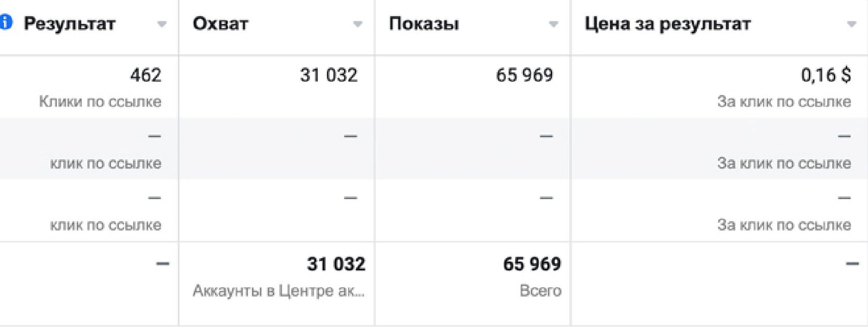Select the 31 032 reach cell in first row
The height and width of the screenshot is (327, 868).
pos(329,75)
